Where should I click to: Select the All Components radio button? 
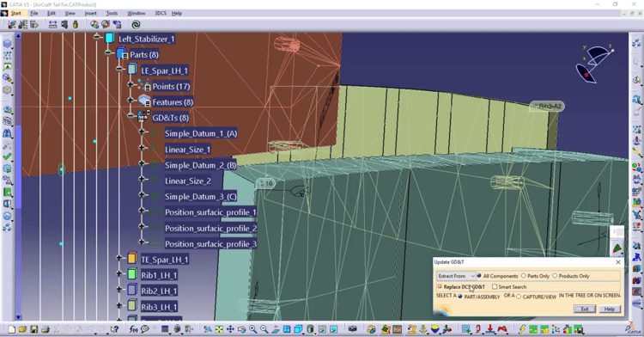(x=479, y=276)
